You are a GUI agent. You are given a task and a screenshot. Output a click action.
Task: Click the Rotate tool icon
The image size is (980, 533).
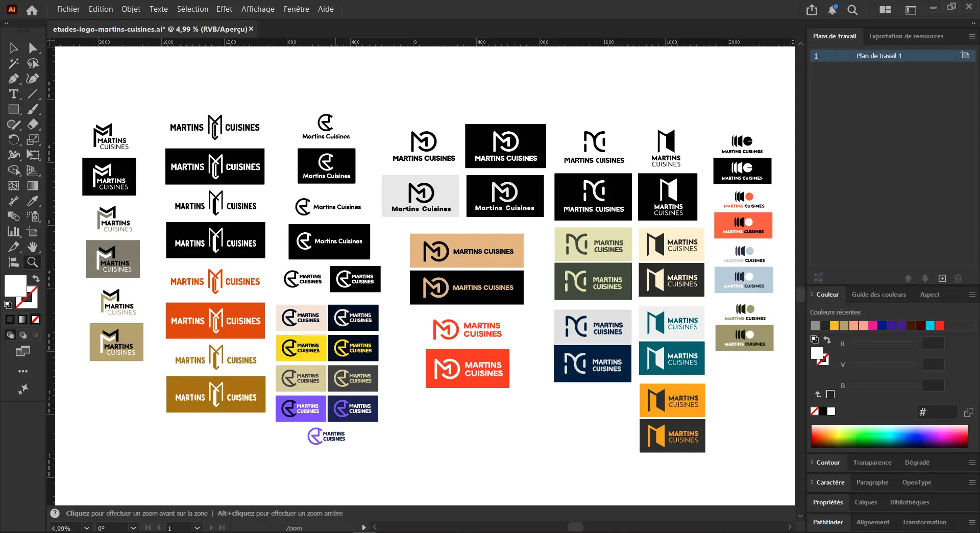pyautogui.click(x=14, y=140)
